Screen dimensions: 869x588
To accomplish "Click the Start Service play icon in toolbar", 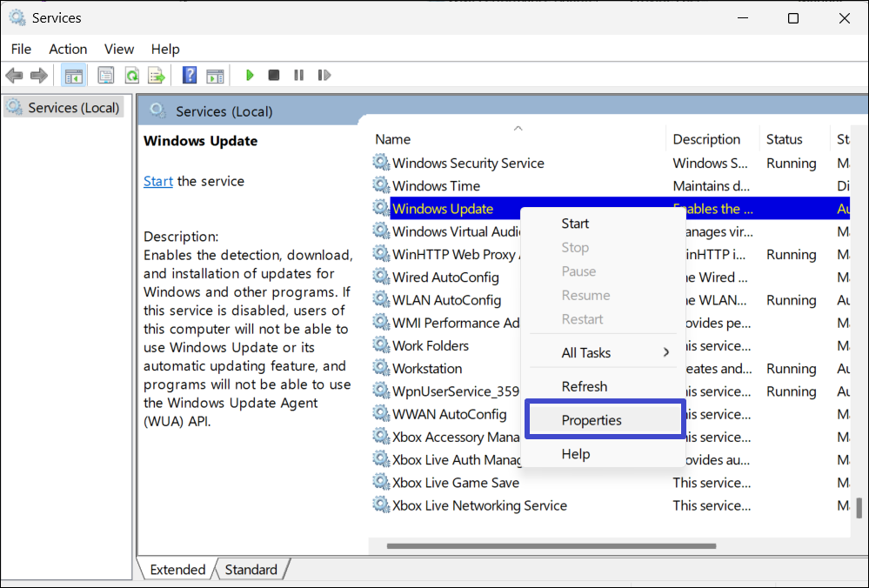I will pyautogui.click(x=250, y=76).
